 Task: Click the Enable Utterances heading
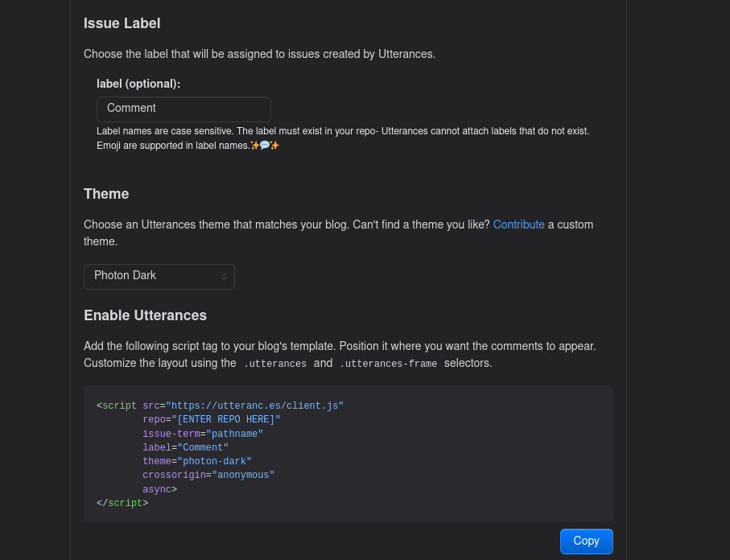pyautogui.click(x=145, y=315)
